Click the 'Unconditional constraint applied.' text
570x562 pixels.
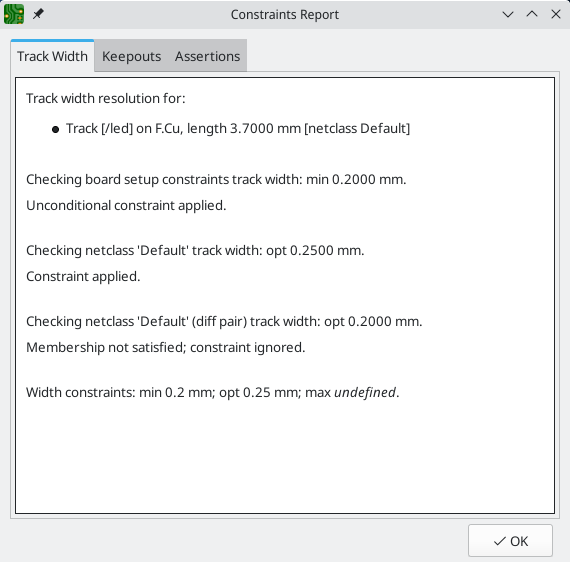[126, 206]
